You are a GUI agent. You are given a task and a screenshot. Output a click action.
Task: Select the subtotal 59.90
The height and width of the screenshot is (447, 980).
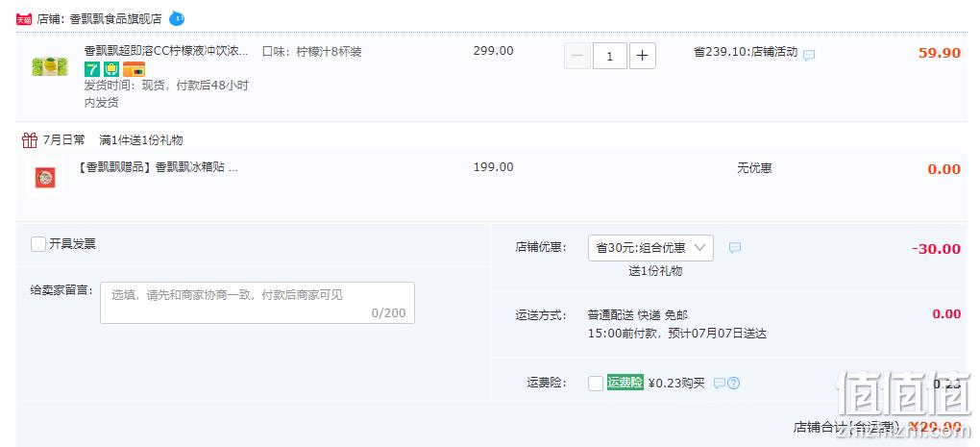click(x=940, y=53)
